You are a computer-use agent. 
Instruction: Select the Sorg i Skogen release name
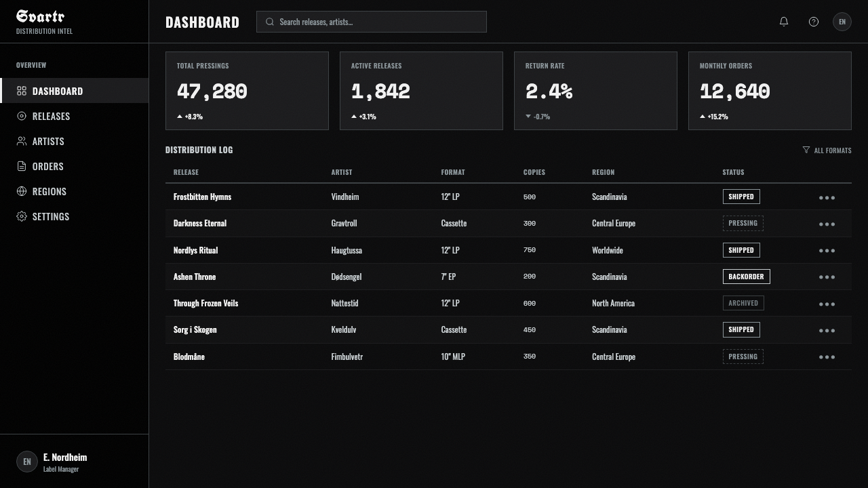pos(195,329)
